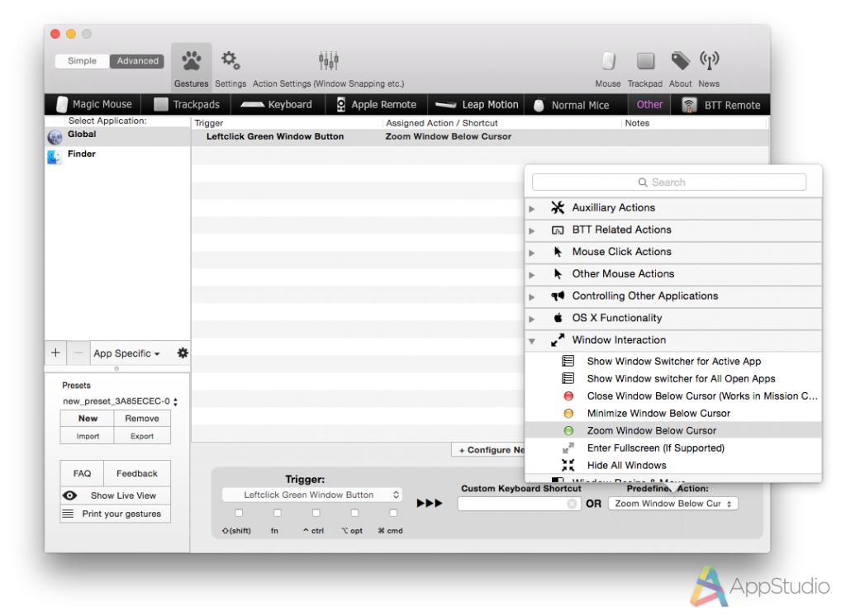
Task: Enable the cmd modifier checkbox
Action: [393, 514]
